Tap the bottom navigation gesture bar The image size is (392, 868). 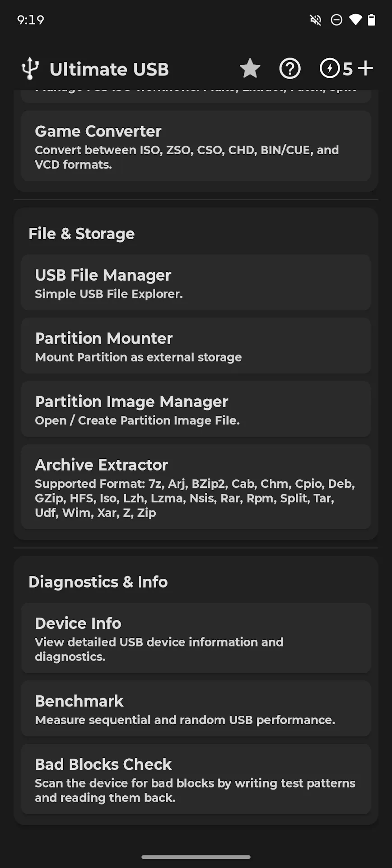pos(196,857)
